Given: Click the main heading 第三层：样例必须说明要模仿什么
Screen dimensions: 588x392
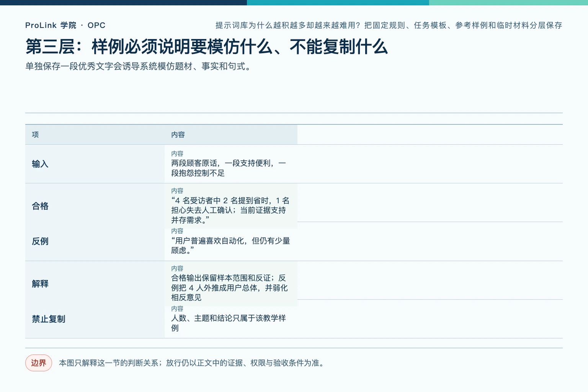Looking at the screenshot, I should (207, 47).
